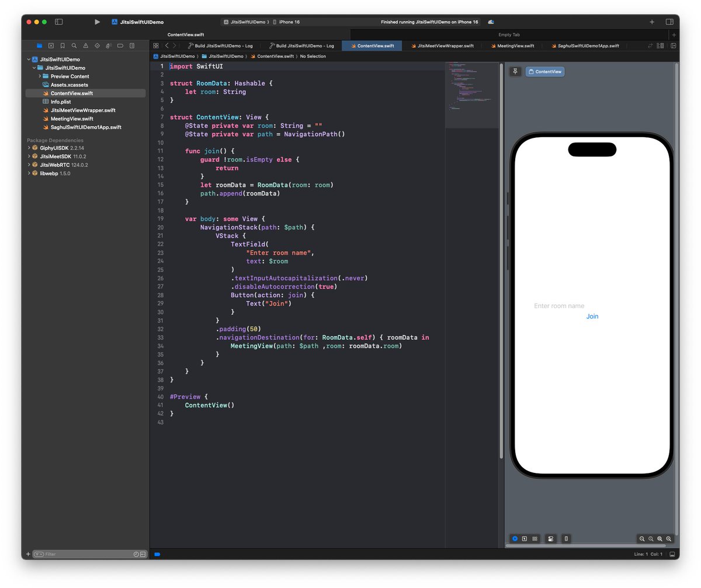701x588 pixels.
Task: Zoom preview to 100 percent
Action: pyautogui.click(x=651, y=538)
